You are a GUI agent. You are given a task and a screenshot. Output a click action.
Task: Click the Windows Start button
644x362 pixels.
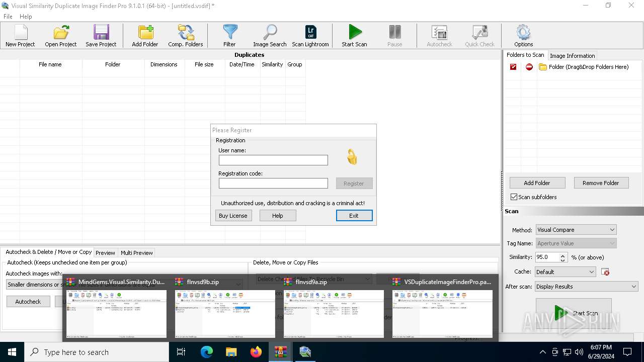(x=12, y=352)
